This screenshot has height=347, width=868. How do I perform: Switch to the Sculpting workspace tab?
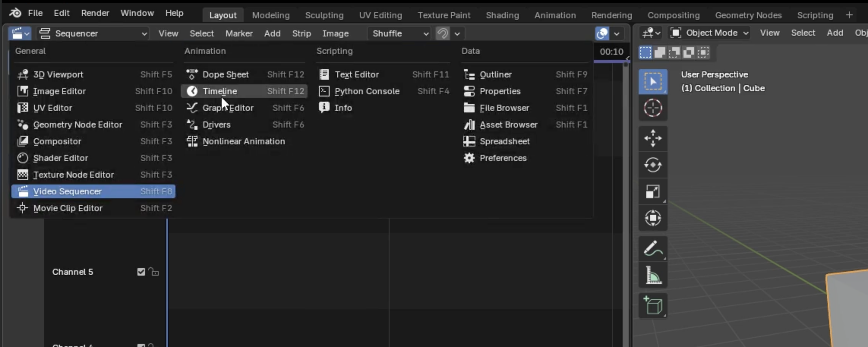click(x=324, y=15)
